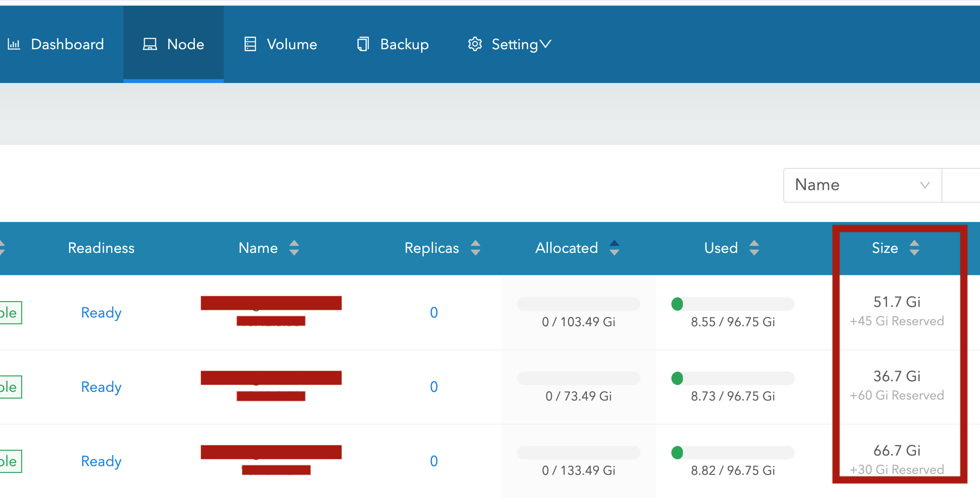This screenshot has width=980, height=498.
Task: Open the filter field chevron arrow
Action: tap(925, 185)
